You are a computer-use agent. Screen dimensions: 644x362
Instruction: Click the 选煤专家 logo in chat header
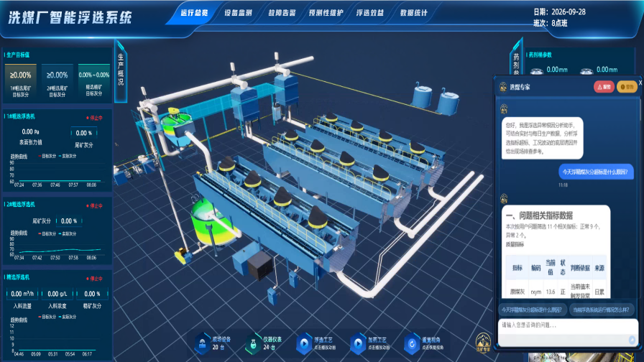click(503, 87)
